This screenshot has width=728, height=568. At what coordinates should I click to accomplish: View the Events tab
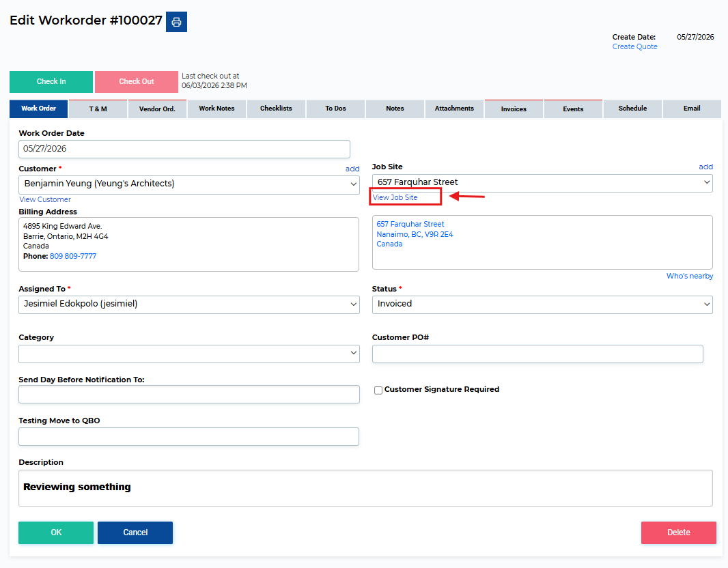coord(574,109)
